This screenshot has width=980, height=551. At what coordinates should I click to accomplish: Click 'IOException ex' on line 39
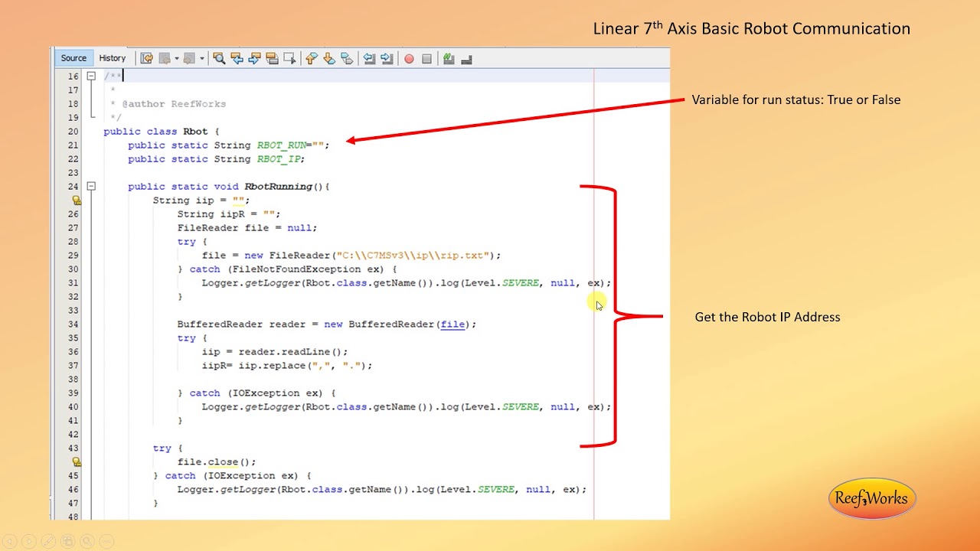(x=278, y=393)
